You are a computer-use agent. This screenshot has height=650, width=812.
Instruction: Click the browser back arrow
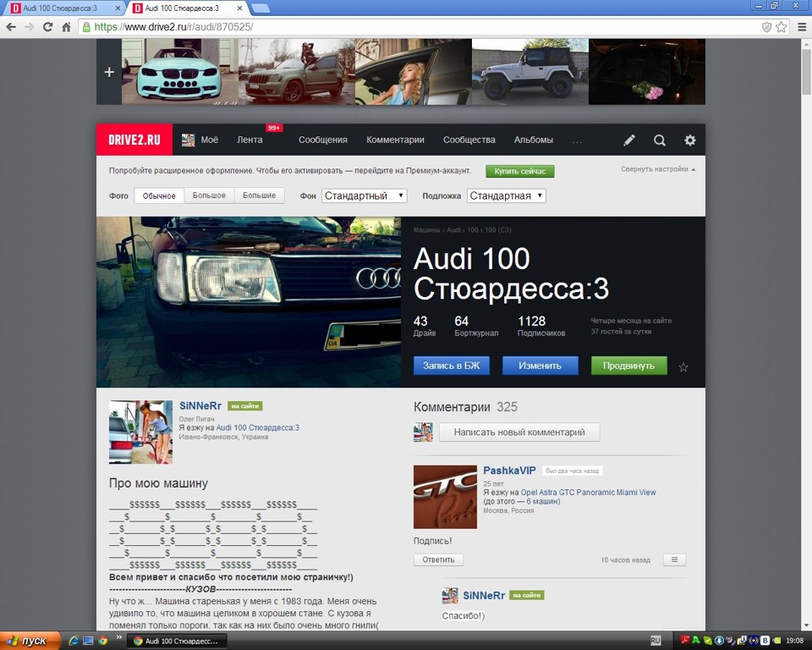pos(11,27)
